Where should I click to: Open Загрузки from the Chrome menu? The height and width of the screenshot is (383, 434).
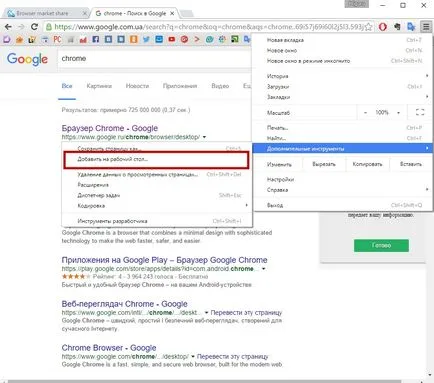click(342, 87)
